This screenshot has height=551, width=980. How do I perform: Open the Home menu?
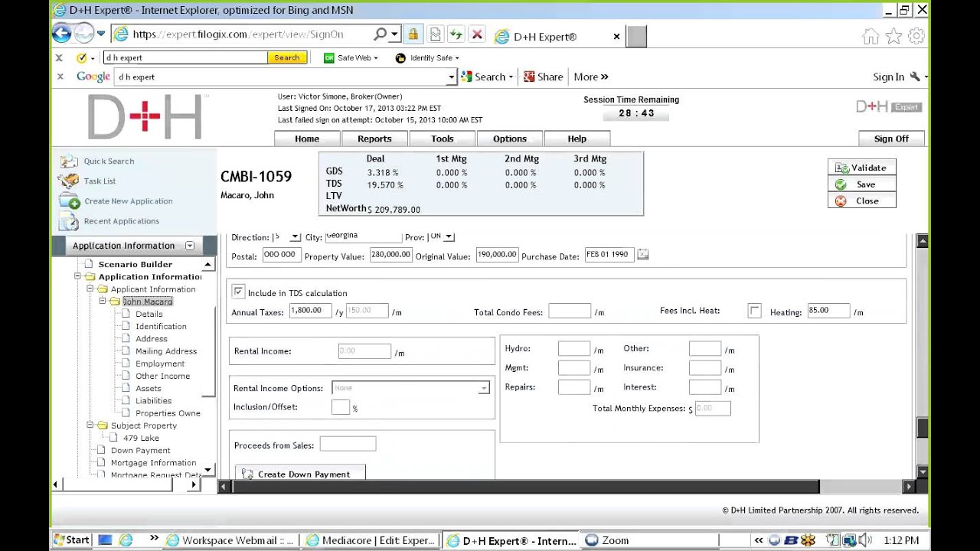point(307,139)
